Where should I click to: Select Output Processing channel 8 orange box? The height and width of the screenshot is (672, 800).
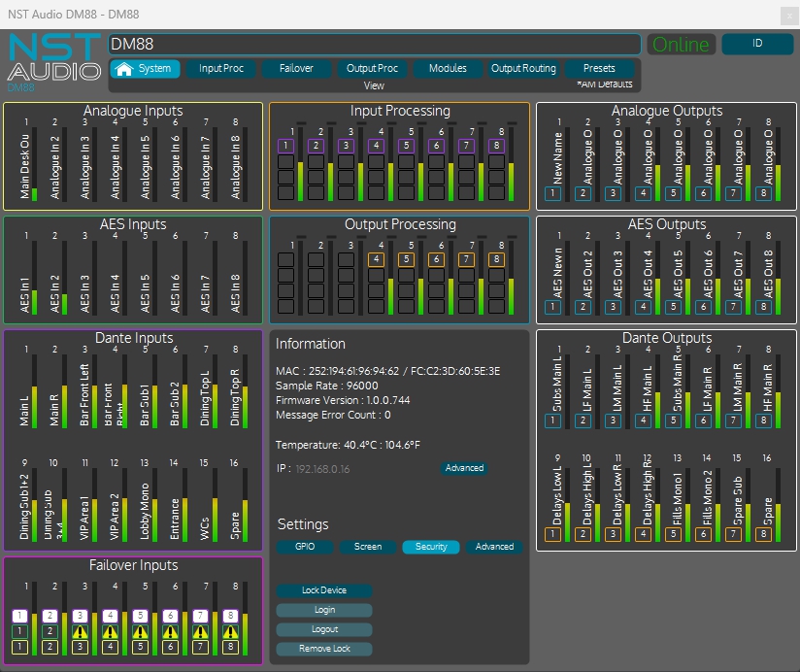tap(496, 259)
